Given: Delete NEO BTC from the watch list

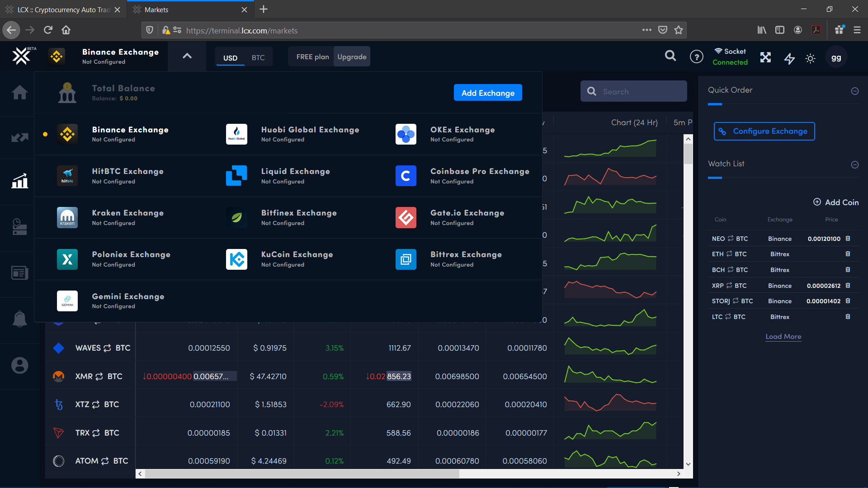Looking at the screenshot, I should [x=848, y=239].
